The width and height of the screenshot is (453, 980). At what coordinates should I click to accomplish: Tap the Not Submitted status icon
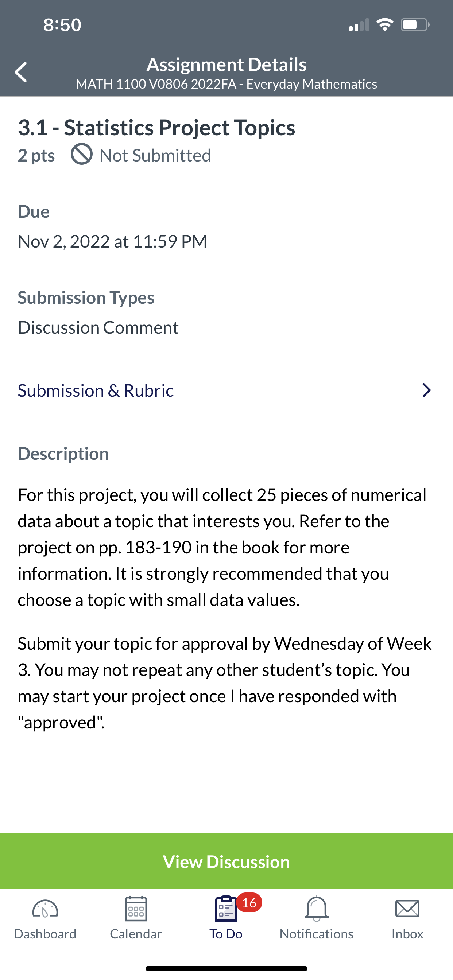tap(81, 154)
